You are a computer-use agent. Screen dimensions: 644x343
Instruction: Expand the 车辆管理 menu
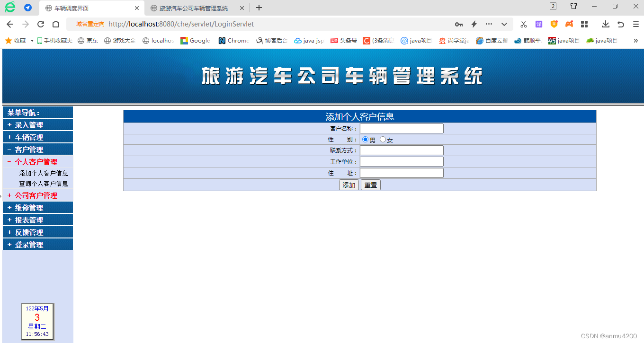coord(38,137)
